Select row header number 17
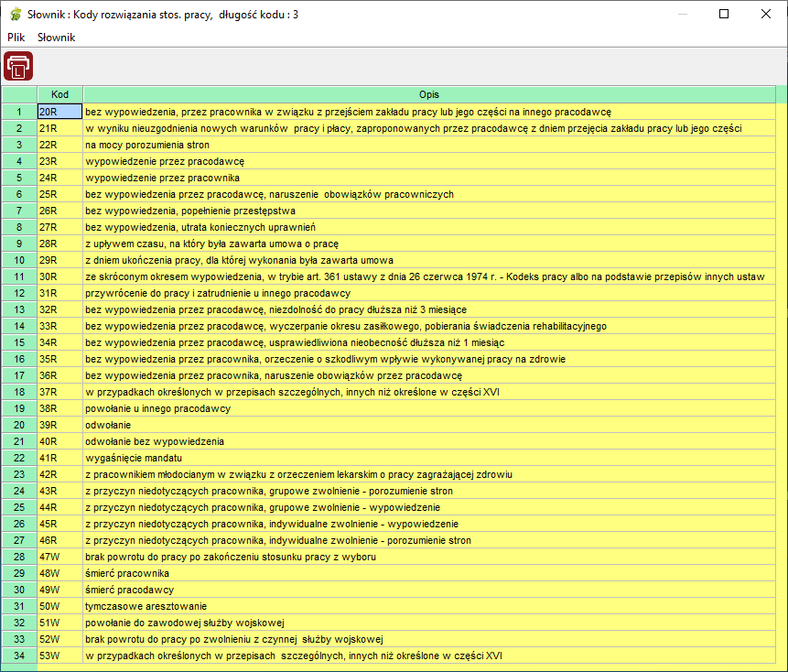The image size is (788, 672). (19, 375)
